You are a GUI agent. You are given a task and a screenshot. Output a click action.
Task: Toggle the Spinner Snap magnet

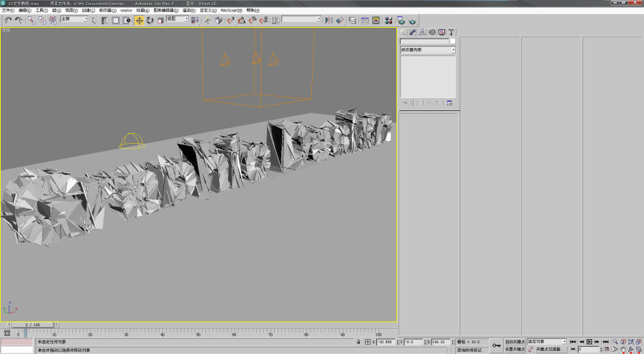263,20
